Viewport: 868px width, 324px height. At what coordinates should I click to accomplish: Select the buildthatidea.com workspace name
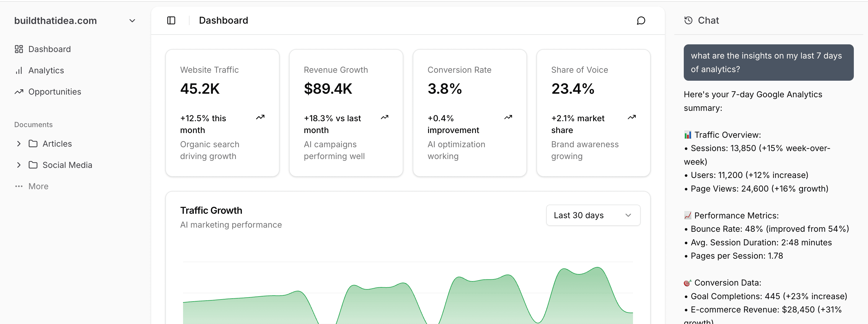tap(56, 21)
